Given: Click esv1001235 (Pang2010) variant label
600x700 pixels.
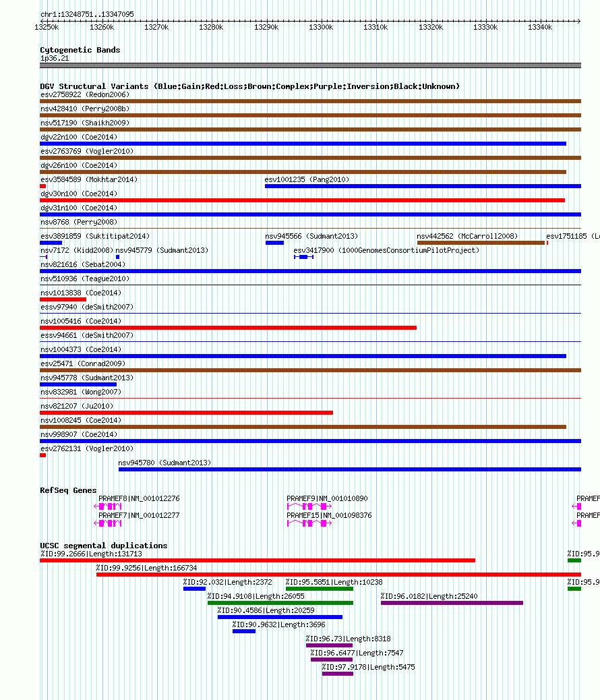Looking at the screenshot, I should [x=307, y=179].
